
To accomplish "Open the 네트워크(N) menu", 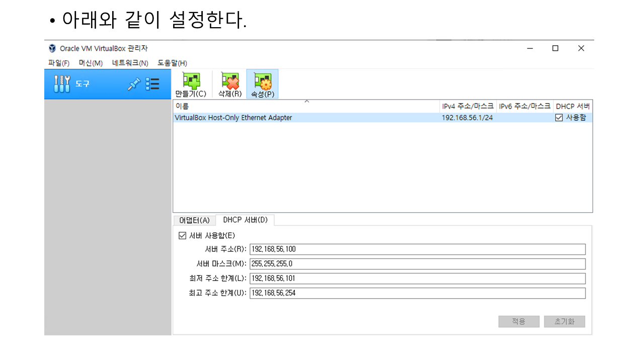I will (x=130, y=63).
